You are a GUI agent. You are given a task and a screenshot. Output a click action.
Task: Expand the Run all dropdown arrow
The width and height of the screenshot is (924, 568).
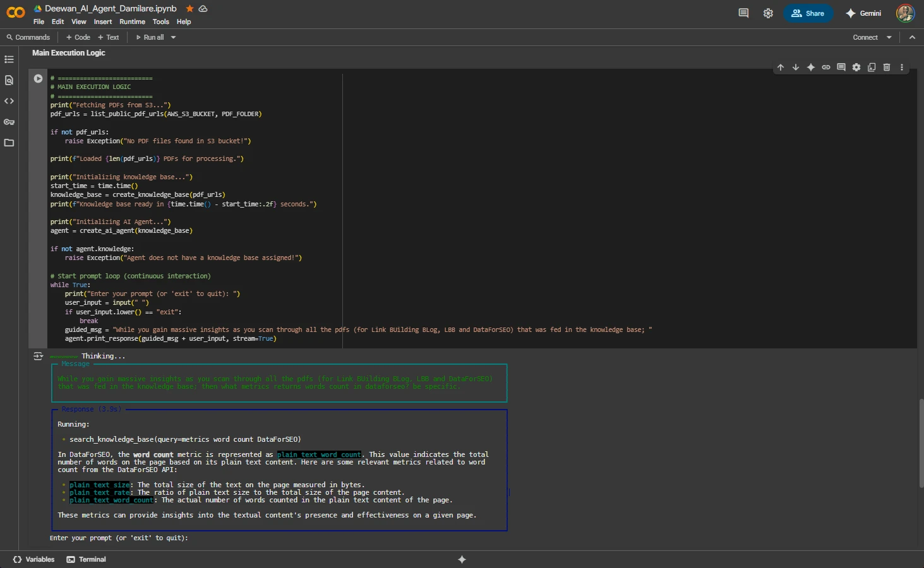(173, 37)
